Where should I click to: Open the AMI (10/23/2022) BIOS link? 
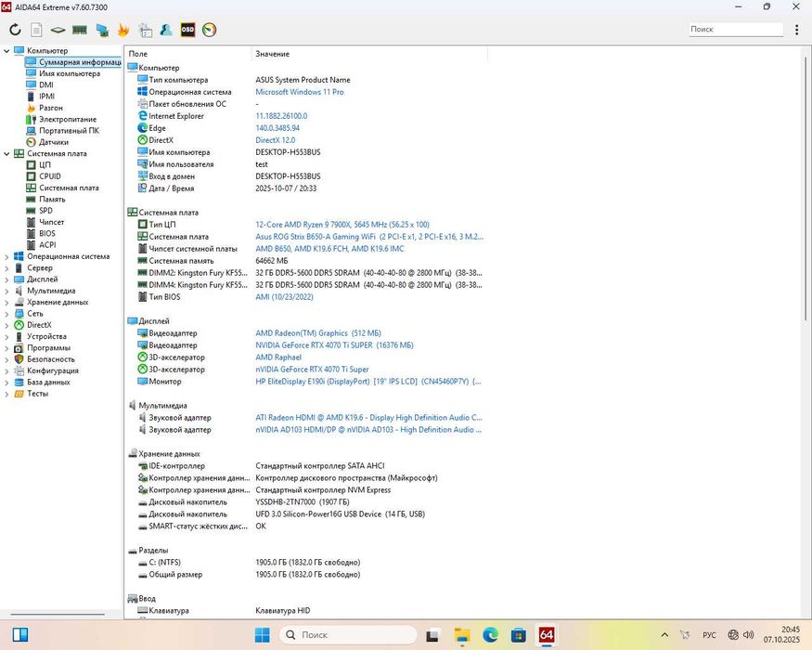(284, 297)
